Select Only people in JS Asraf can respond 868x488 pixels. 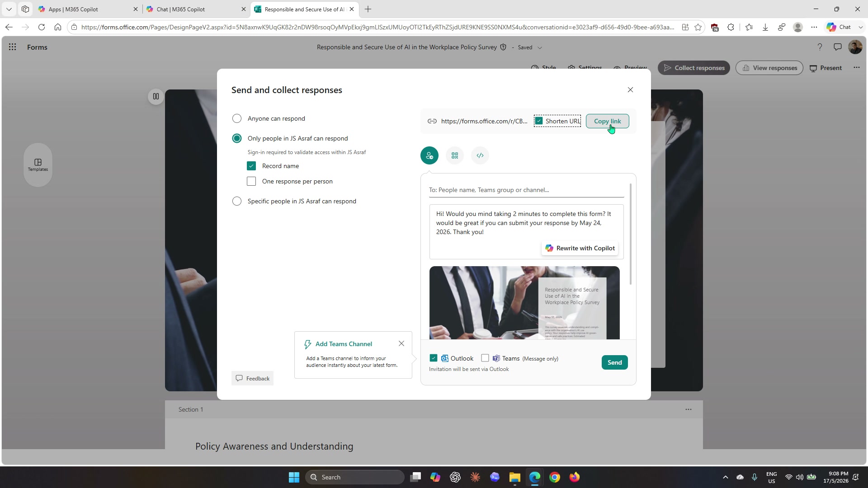pyautogui.click(x=236, y=138)
